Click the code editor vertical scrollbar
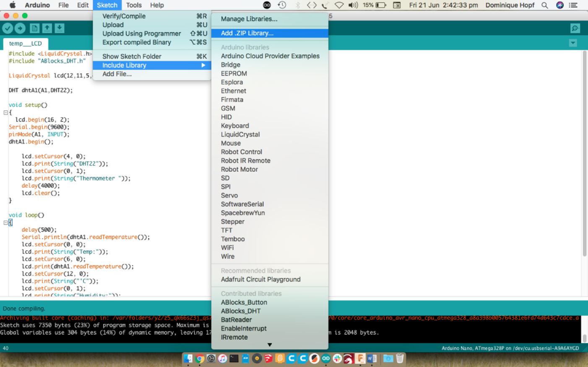The image size is (588, 367). tap(584, 153)
